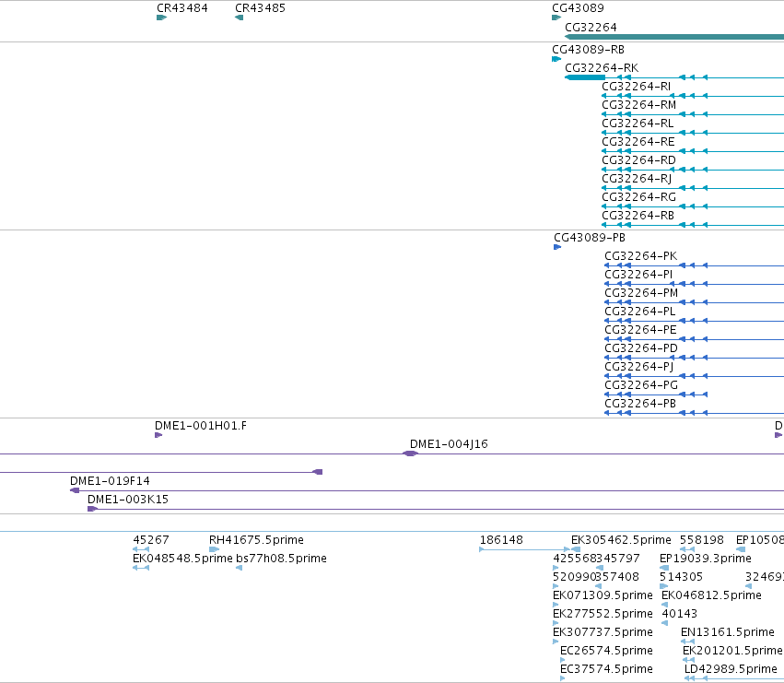Select EST EK305462.5prime
The image size is (784, 683).
click(x=576, y=549)
